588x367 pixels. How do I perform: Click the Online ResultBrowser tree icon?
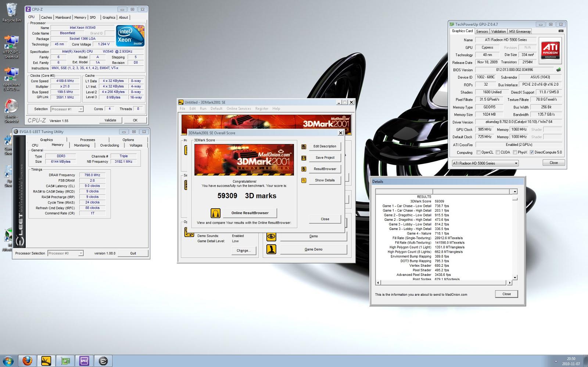click(215, 213)
